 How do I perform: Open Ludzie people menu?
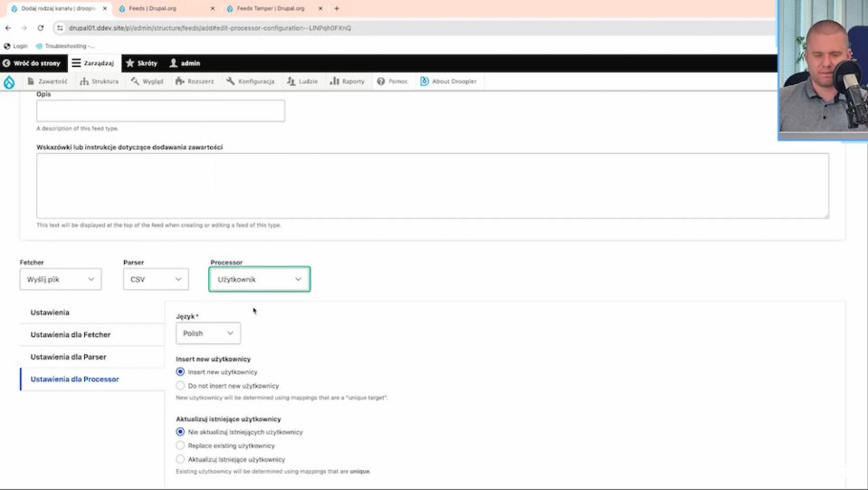(x=302, y=82)
